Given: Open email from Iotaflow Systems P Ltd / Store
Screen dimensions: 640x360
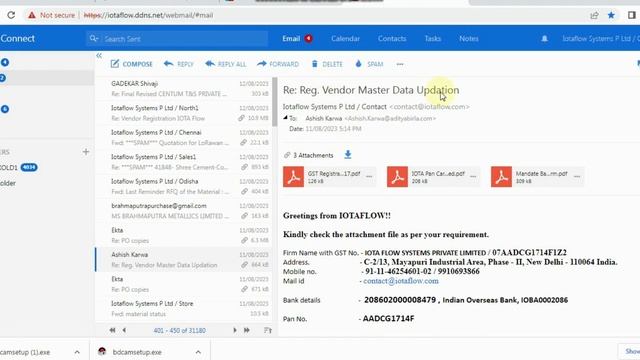Looking at the screenshot, I should click(x=185, y=309).
